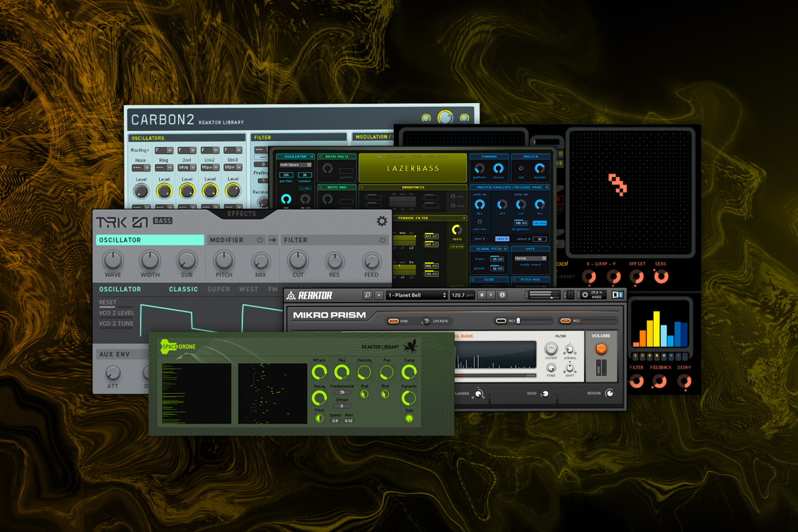
Task: Toggle the TRK-01 Filter power button
Action: [382, 240]
